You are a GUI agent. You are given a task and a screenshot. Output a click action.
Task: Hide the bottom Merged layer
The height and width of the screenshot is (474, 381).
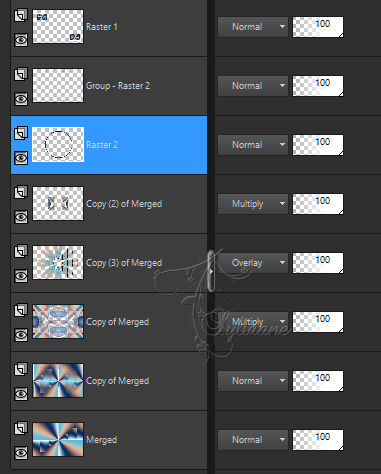click(21, 453)
